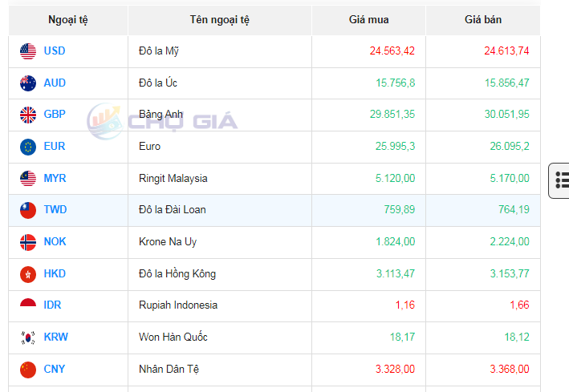Click IDR sell price 1,66
This screenshot has width=569, height=392.
pyautogui.click(x=520, y=305)
